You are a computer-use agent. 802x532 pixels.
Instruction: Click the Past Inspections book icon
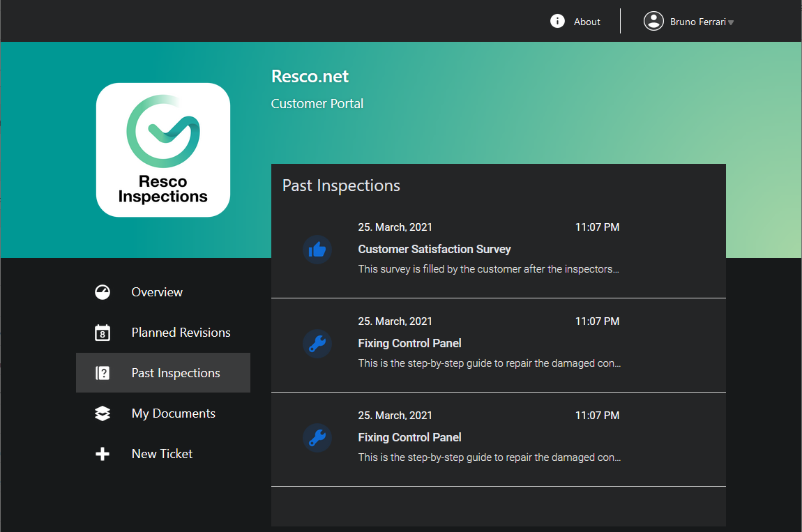click(x=103, y=373)
